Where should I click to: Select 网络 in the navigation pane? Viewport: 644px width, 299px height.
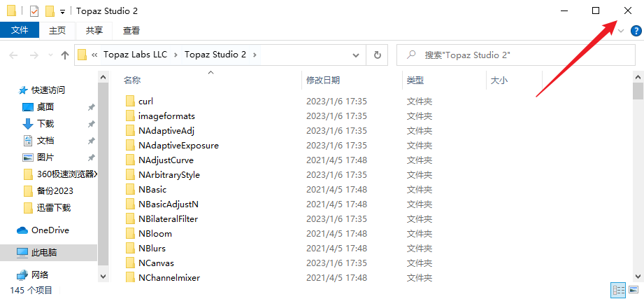pyautogui.click(x=40, y=274)
